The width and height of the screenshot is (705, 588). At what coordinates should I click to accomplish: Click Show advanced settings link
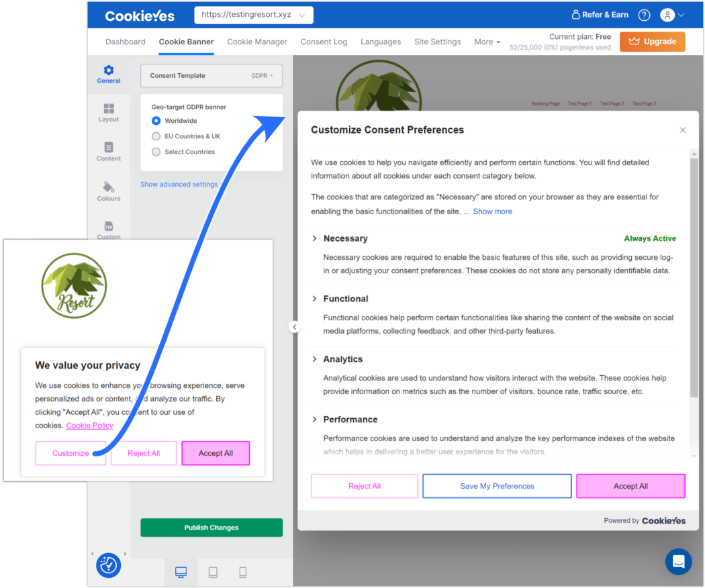(x=179, y=185)
